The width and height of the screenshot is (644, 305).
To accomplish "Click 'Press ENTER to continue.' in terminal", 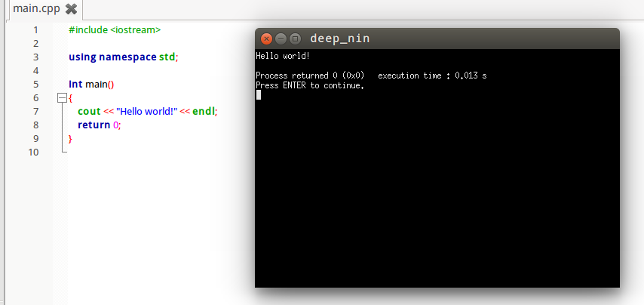I will [x=310, y=85].
